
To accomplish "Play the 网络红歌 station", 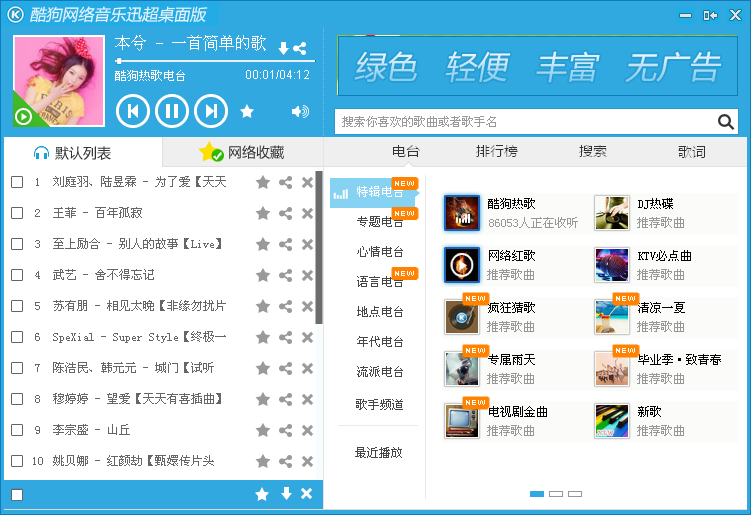I will [462, 265].
